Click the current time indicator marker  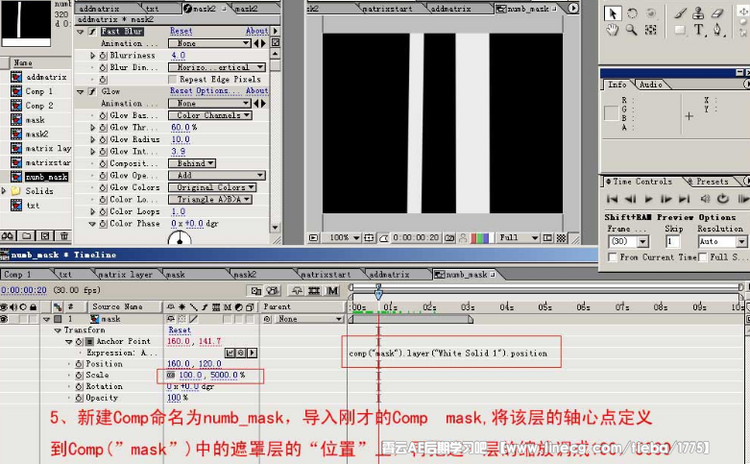pyautogui.click(x=378, y=292)
